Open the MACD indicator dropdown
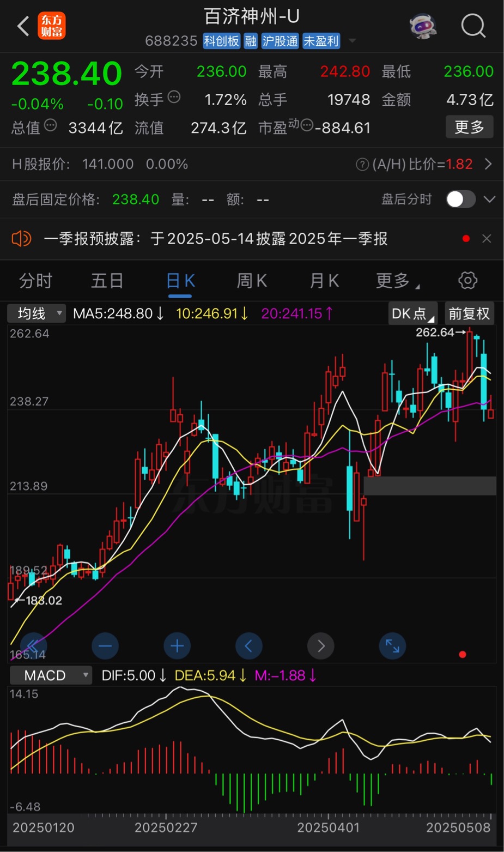The height and width of the screenshot is (852, 504). pos(51,675)
